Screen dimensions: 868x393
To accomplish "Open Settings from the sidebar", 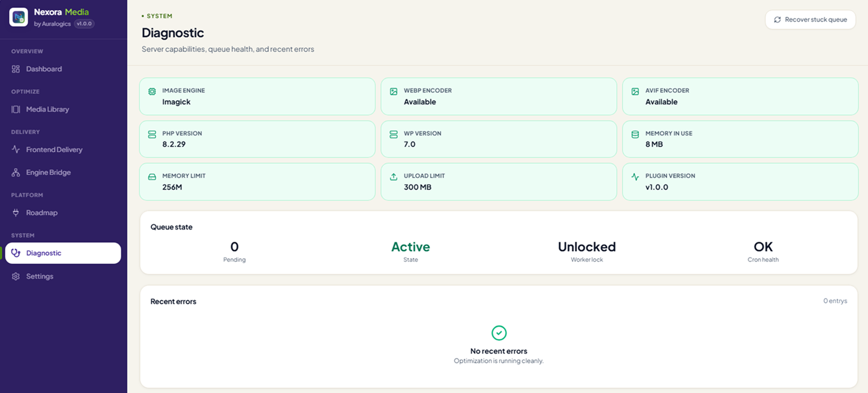I will 63,276.
